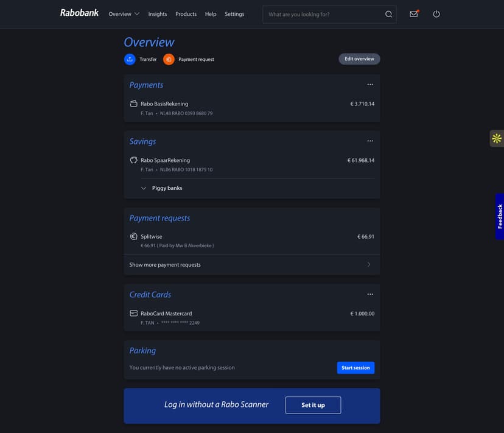Open the Savings section options menu
Viewport: 504px width, 433px height.
[x=370, y=141]
